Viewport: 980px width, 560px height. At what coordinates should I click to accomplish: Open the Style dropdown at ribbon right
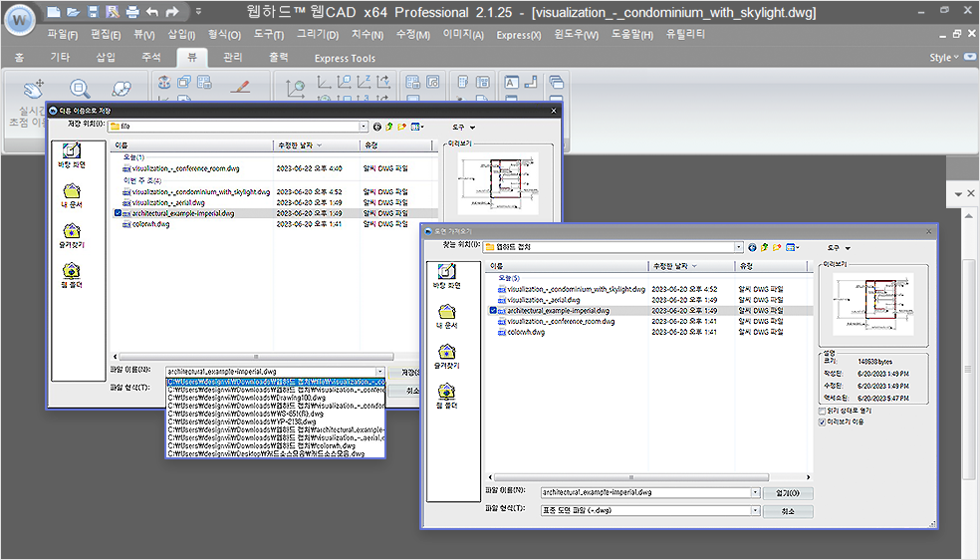[944, 58]
